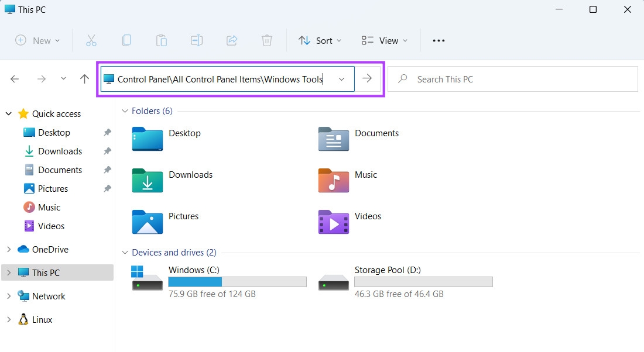The width and height of the screenshot is (644, 352).
Task: Unpin Documents using its pin icon
Action: click(x=107, y=170)
